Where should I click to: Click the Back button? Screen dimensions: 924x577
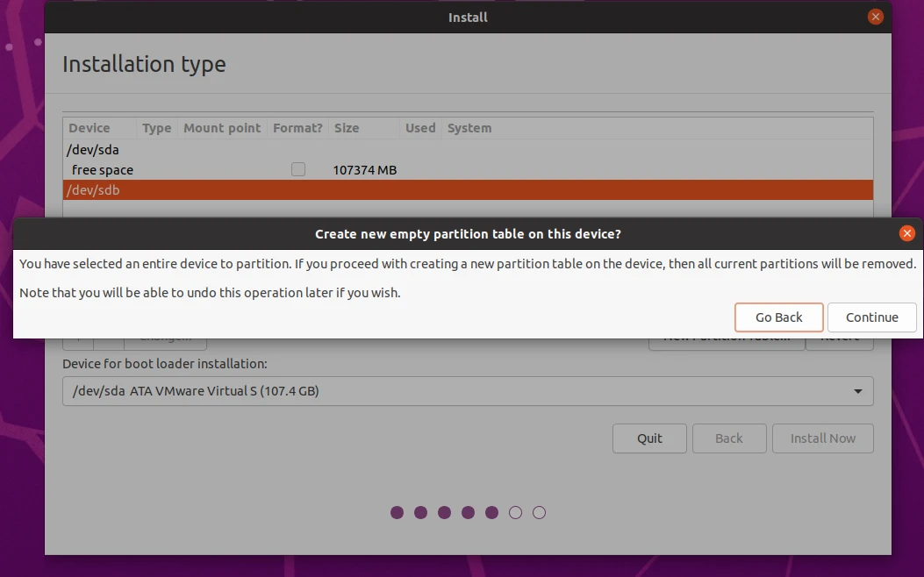728,438
